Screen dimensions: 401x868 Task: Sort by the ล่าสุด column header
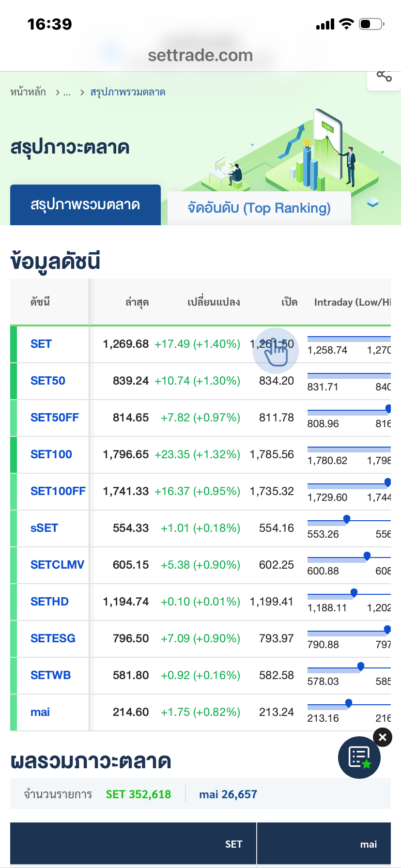[137, 302]
